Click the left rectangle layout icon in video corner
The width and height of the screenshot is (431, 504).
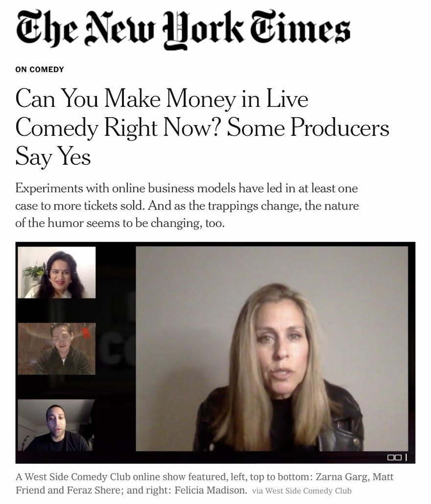click(391, 457)
